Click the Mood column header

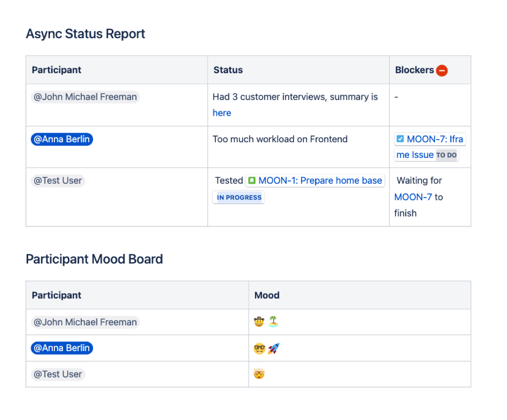pos(267,295)
